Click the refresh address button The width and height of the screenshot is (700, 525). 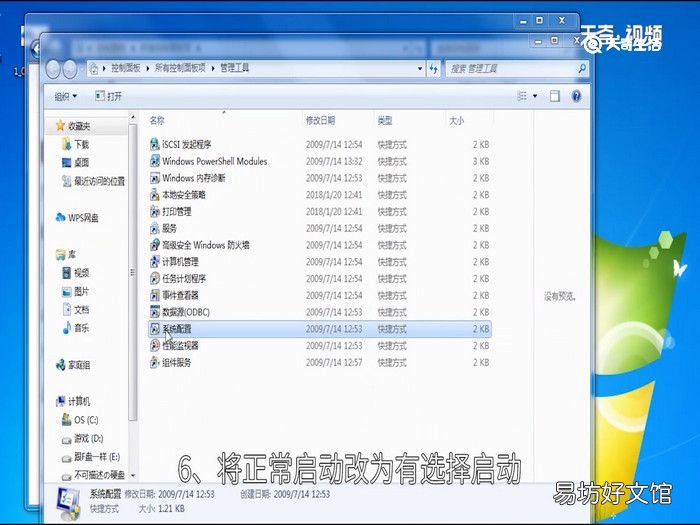[433, 69]
